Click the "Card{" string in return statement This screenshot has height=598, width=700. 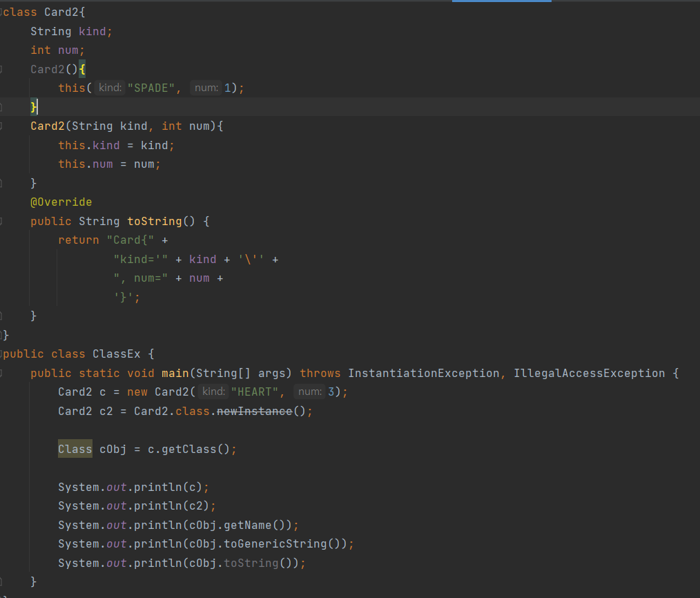click(x=130, y=240)
